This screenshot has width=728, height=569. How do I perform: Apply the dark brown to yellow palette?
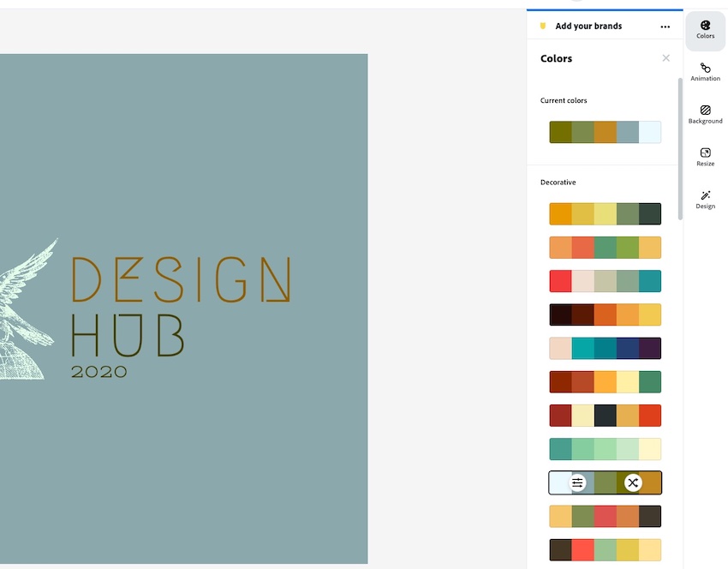point(605,314)
